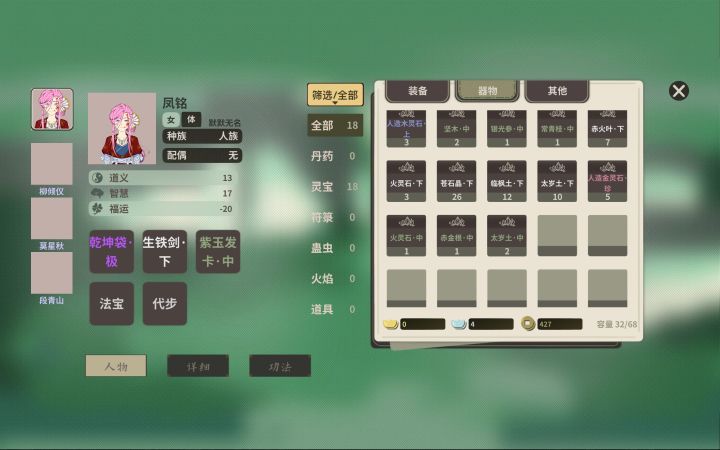
Task: Click the 福运 clover icon
Action: (x=97, y=209)
